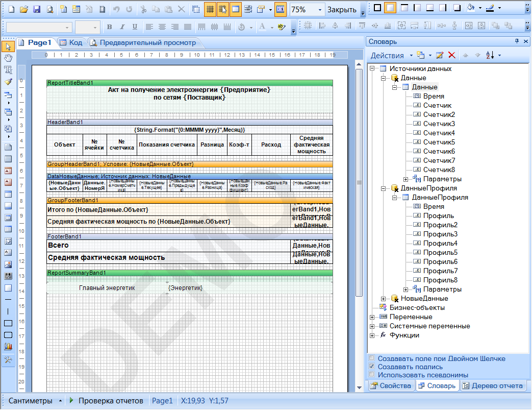Open the Дерево отчета panel tab
Viewport: 532px width, 410px height.
(x=493, y=386)
